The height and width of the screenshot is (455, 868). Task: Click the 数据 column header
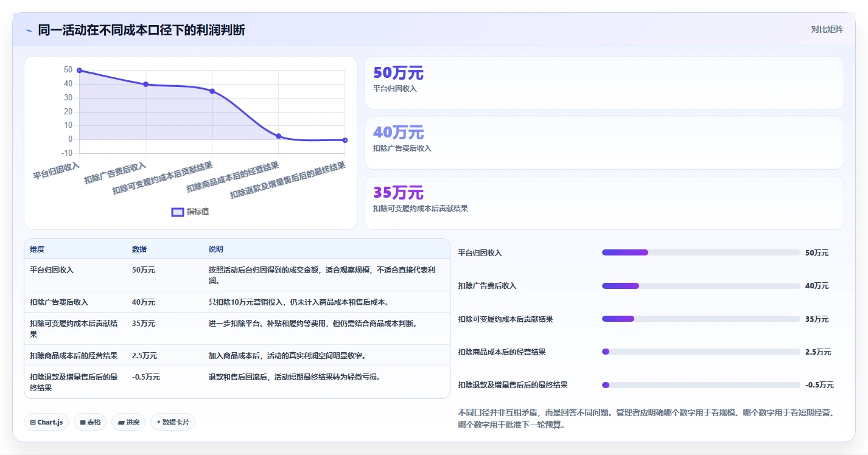139,249
